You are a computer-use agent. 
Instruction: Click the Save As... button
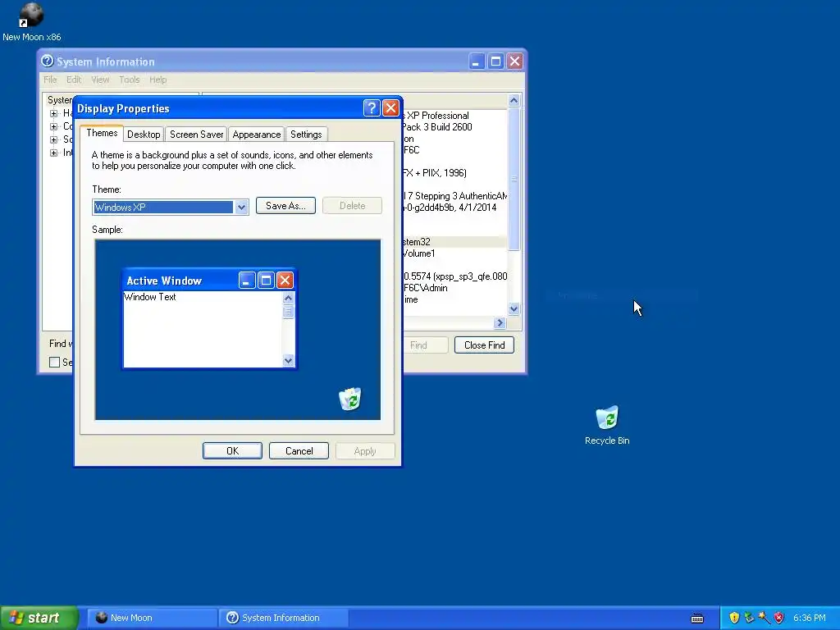click(x=285, y=206)
